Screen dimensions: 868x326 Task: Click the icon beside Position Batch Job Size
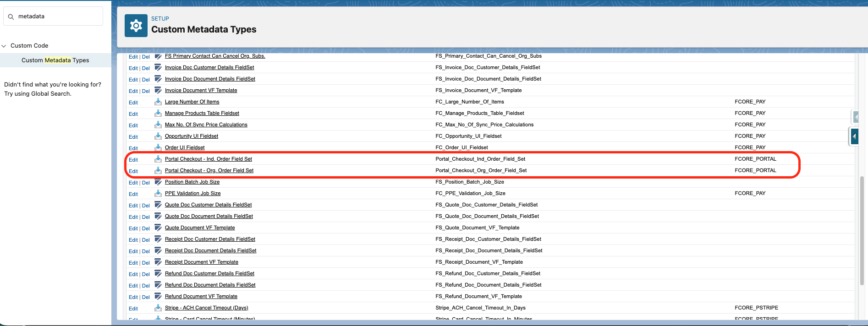[158, 182]
